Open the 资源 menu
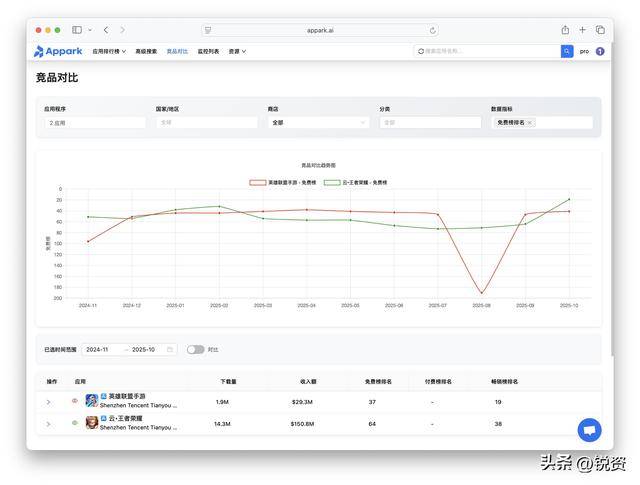640x485 pixels. pyautogui.click(x=237, y=51)
